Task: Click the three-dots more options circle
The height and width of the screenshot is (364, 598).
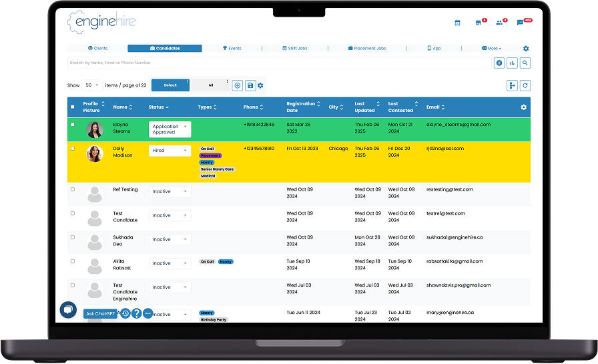Action: point(148,313)
